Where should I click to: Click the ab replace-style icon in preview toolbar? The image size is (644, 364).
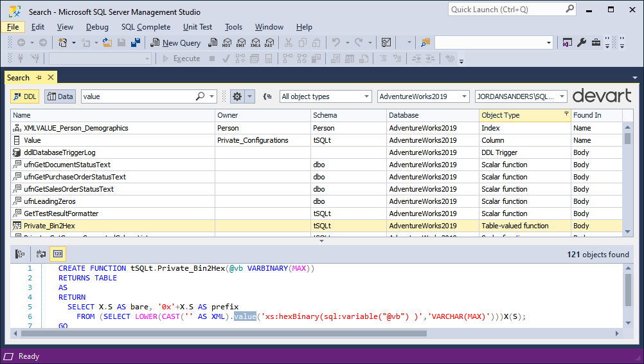pyautogui.click(x=40, y=254)
